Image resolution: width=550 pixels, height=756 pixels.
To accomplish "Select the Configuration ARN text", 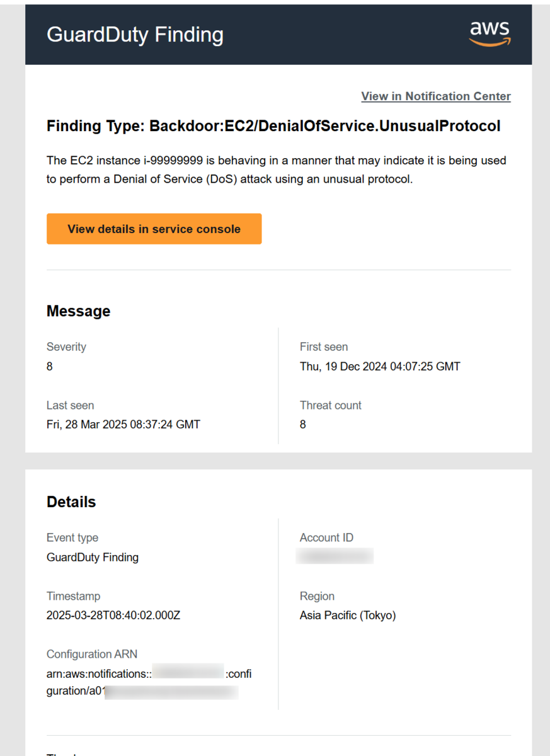I will click(x=149, y=684).
